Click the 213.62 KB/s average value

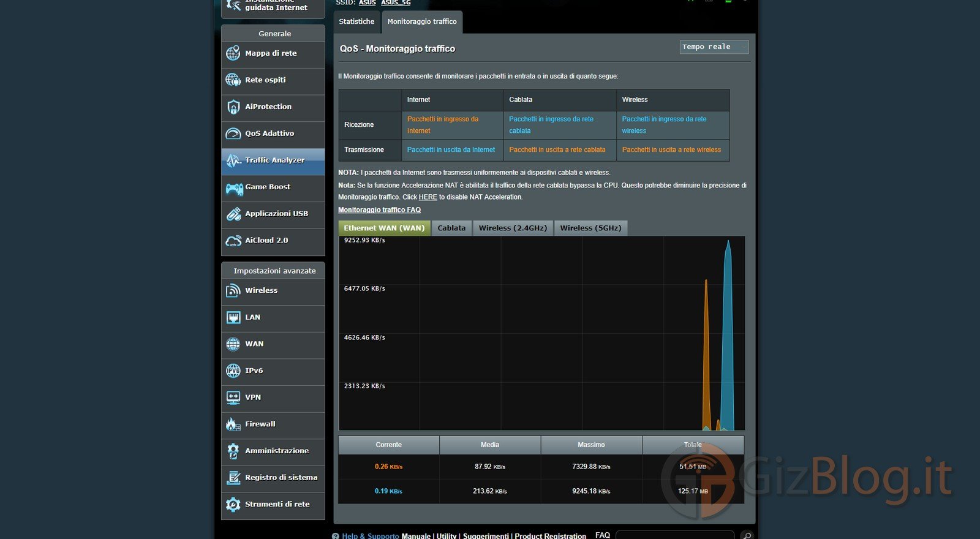[489, 491]
